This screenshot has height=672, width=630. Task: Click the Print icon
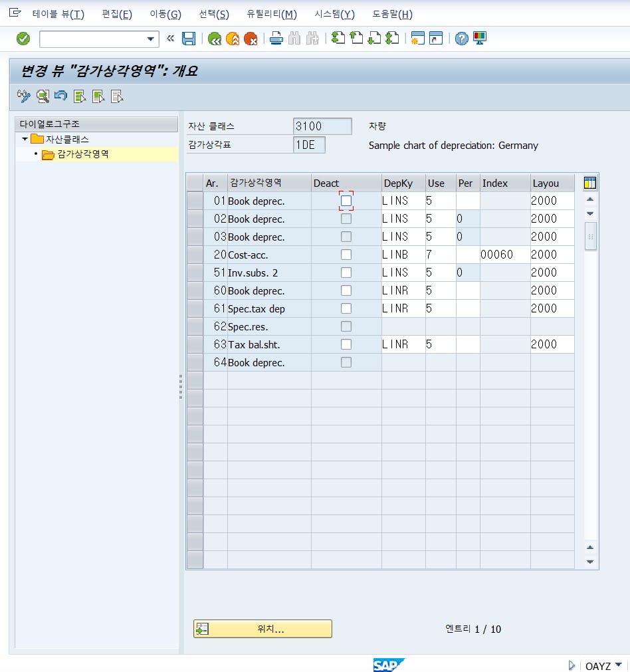click(x=276, y=39)
